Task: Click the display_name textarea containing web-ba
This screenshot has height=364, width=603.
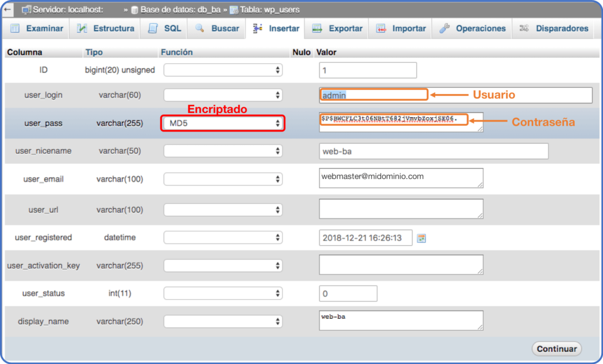Action: [401, 320]
